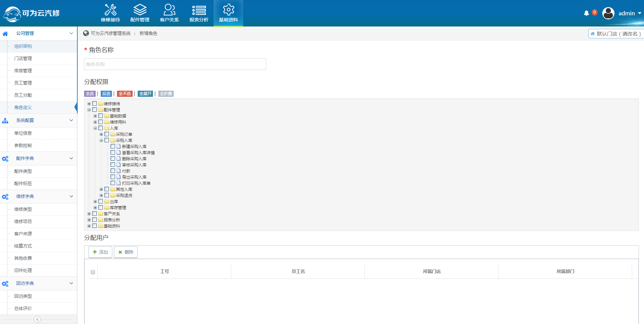The width and height of the screenshot is (644, 324).
Task: Click the red 全不选 button
Action: (125, 94)
